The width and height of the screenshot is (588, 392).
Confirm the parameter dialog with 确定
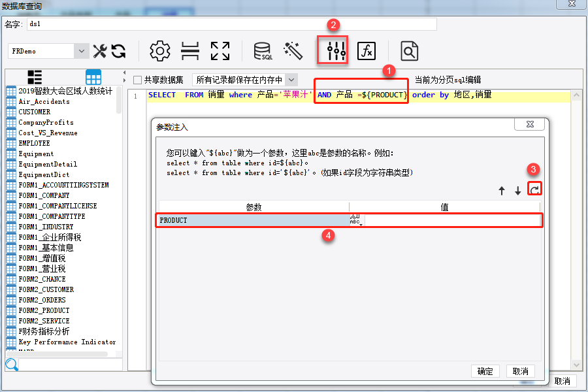pyautogui.click(x=485, y=371)
